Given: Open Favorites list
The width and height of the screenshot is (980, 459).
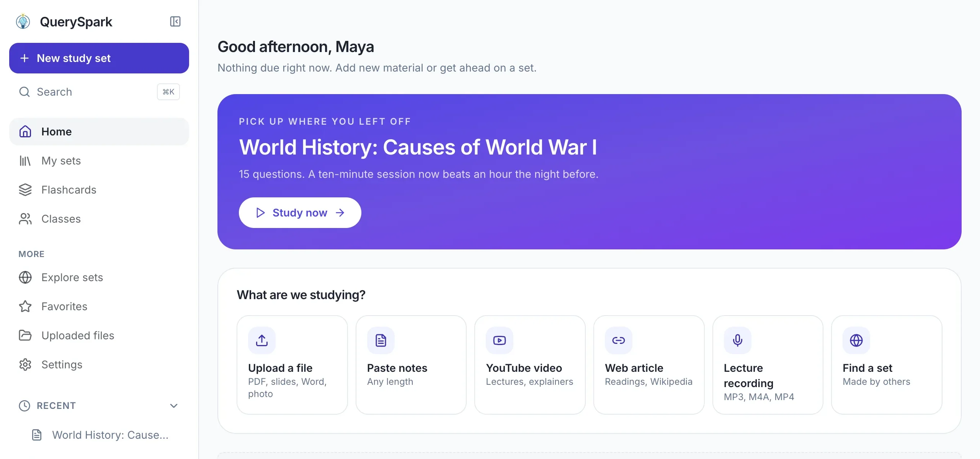Looking at the screenshot, I should [99, 306].
